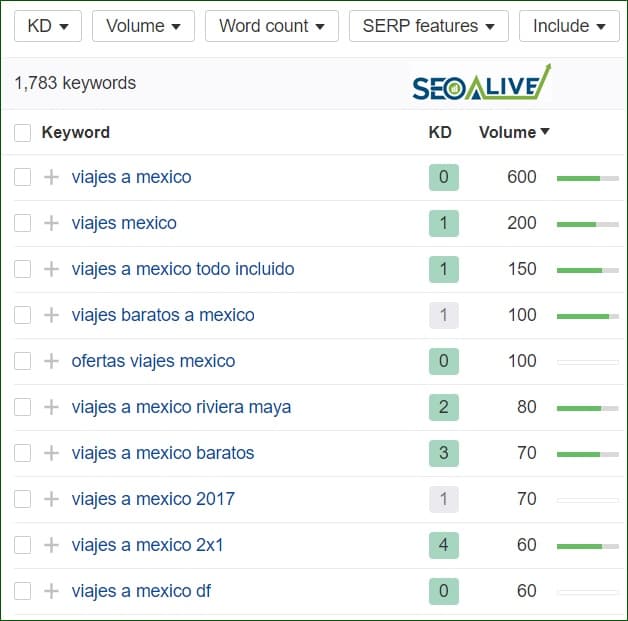Tick the 'ofertas viajes mexico' checkbox
Image resolution: width=628 pixels, height=621 pixels.
[22, 361]
